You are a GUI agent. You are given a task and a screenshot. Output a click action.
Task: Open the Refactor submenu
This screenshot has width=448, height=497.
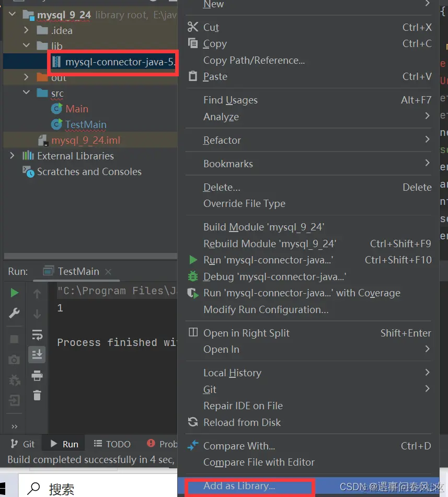click(x=308, y=140)
